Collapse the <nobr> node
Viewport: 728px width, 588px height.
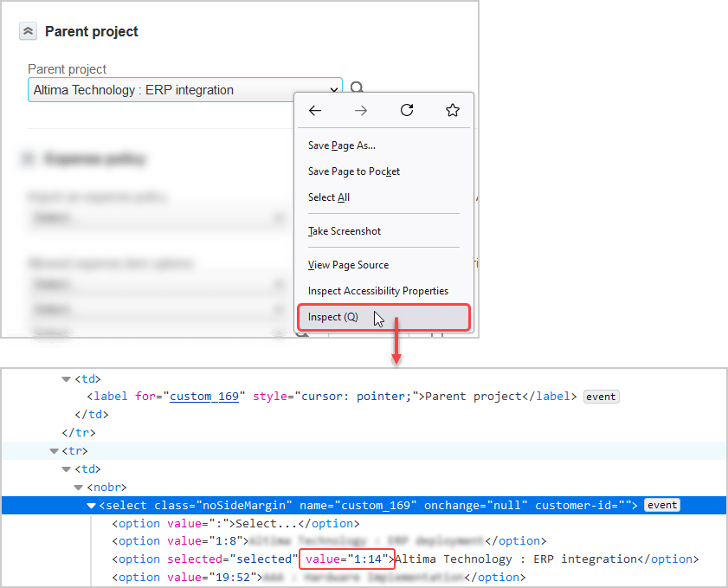coord(78,488)
